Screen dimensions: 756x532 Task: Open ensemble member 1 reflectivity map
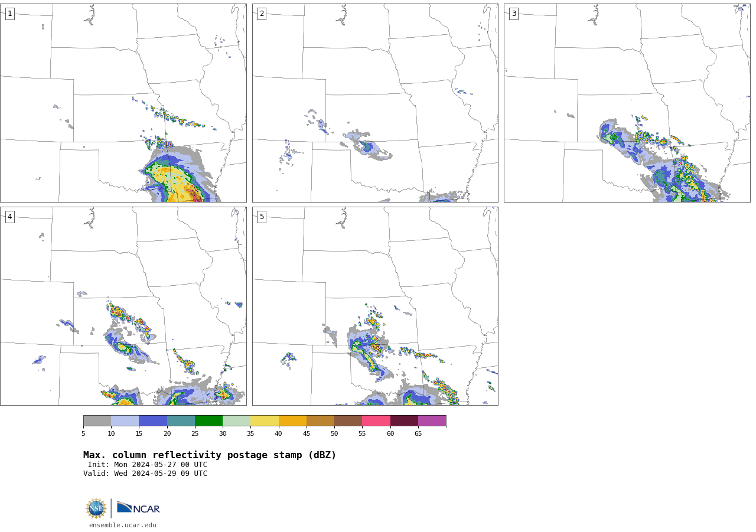[x=123, y=103]
